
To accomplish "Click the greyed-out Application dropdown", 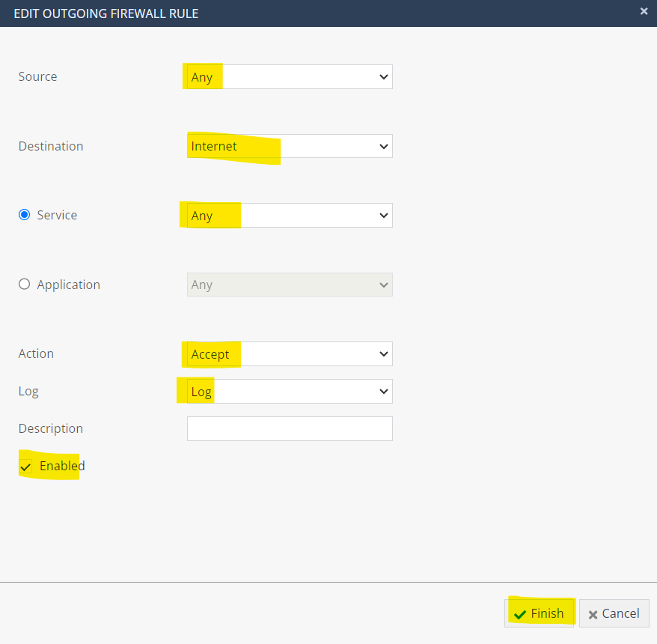I will pos(290,285).
